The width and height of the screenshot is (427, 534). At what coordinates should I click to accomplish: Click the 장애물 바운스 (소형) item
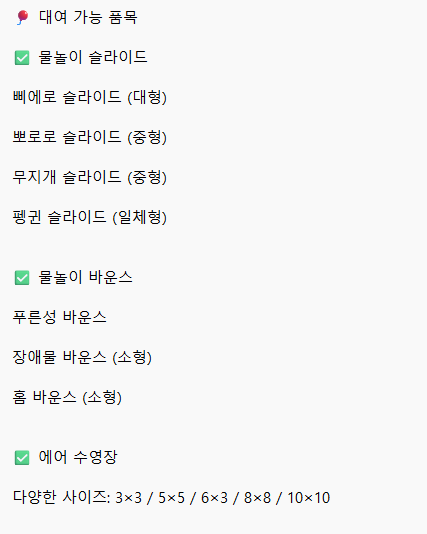(x=82, y=358)
